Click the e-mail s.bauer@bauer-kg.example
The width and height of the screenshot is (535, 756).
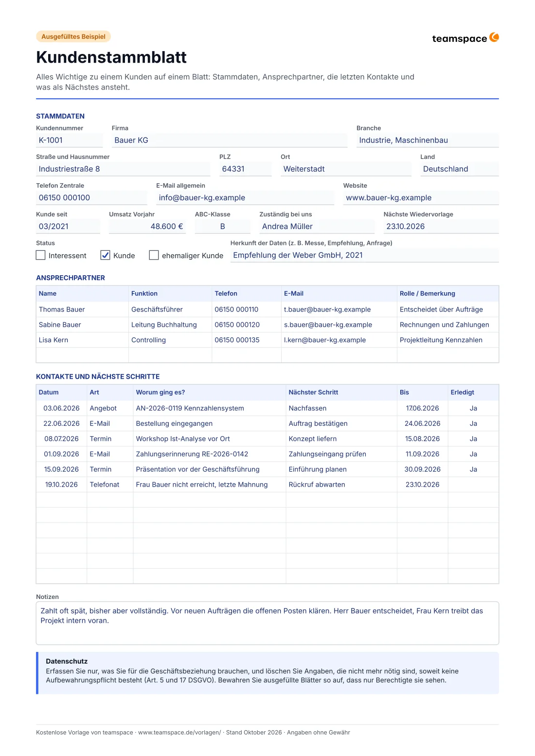[328, 325]
